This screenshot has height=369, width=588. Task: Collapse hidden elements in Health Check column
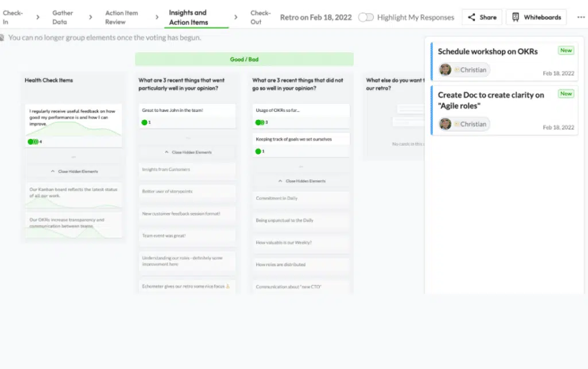tap(74, 171)
